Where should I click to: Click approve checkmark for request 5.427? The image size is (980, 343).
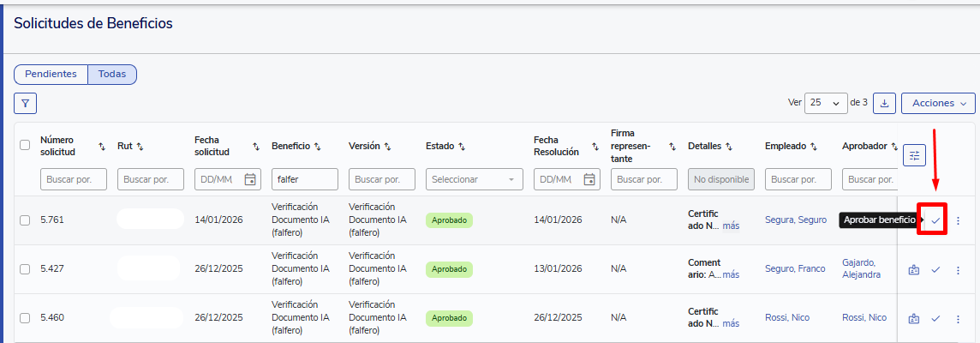(x=935, y=270)
